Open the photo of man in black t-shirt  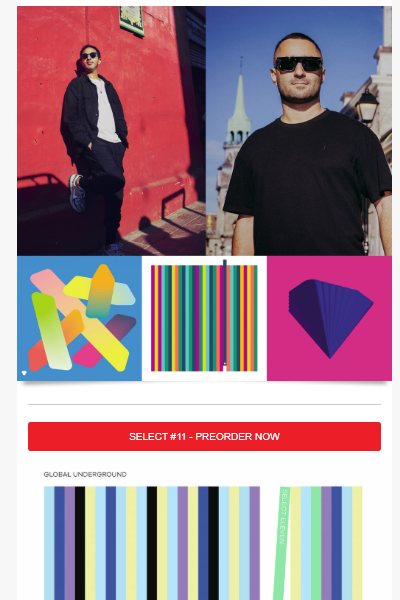click(x=299, y=131)
